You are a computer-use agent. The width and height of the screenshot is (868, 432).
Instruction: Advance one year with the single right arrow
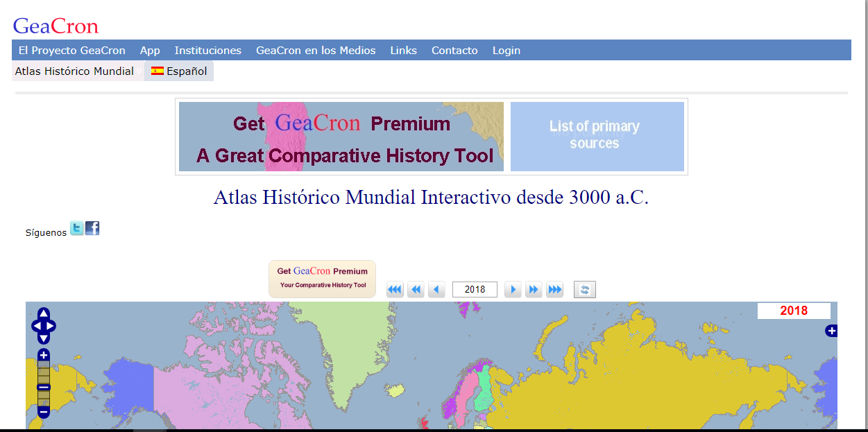coord(513,289)
